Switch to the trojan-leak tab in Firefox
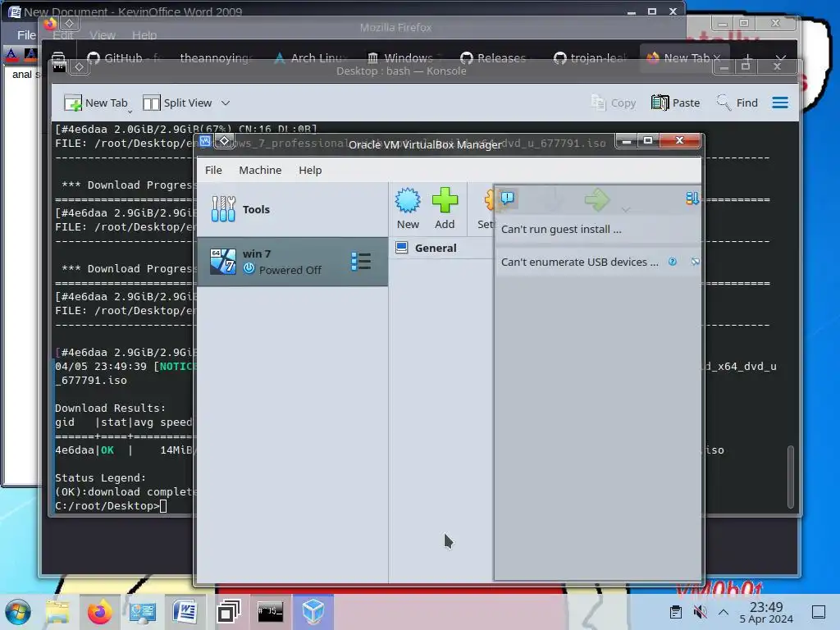840x630 pixels. 591,58
